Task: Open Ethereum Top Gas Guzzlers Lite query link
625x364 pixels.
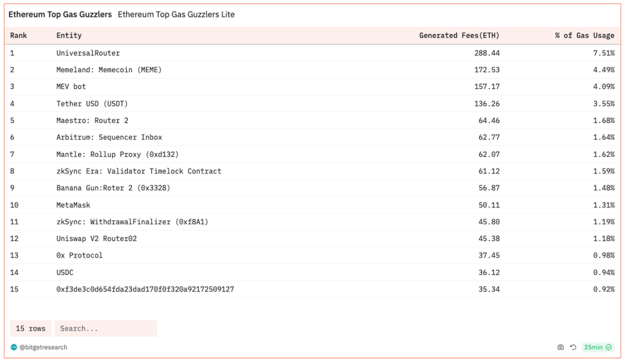Action: (176, 15)
